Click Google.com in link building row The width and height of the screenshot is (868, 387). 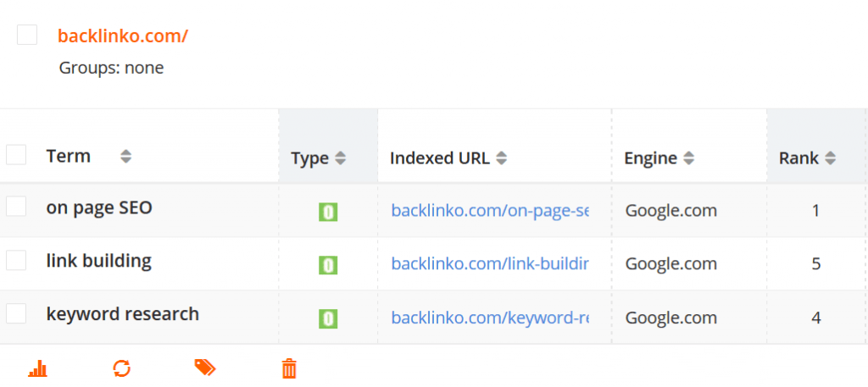671,263
